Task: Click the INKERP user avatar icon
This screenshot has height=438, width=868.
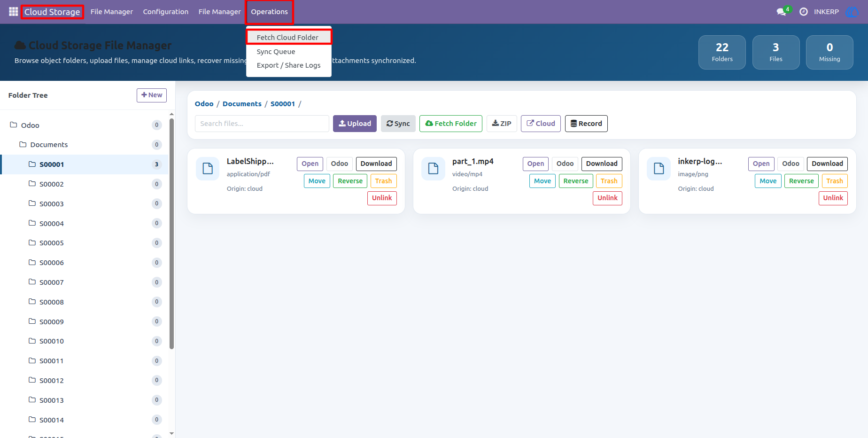Action: [852, 12]
